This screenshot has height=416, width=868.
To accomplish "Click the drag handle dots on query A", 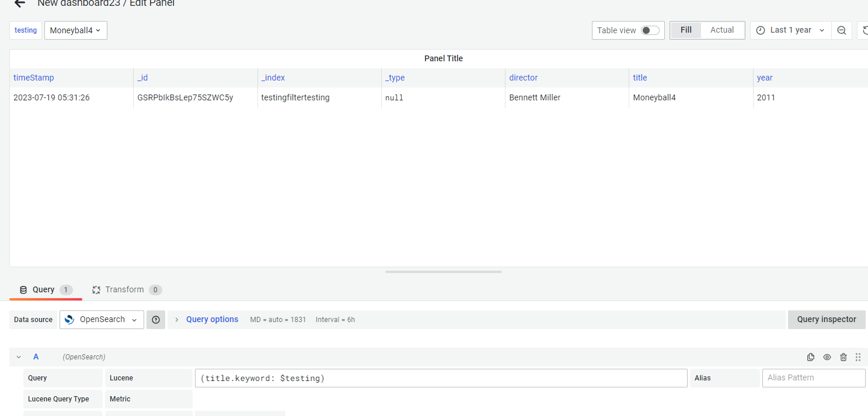I will [x=858, y=356].
